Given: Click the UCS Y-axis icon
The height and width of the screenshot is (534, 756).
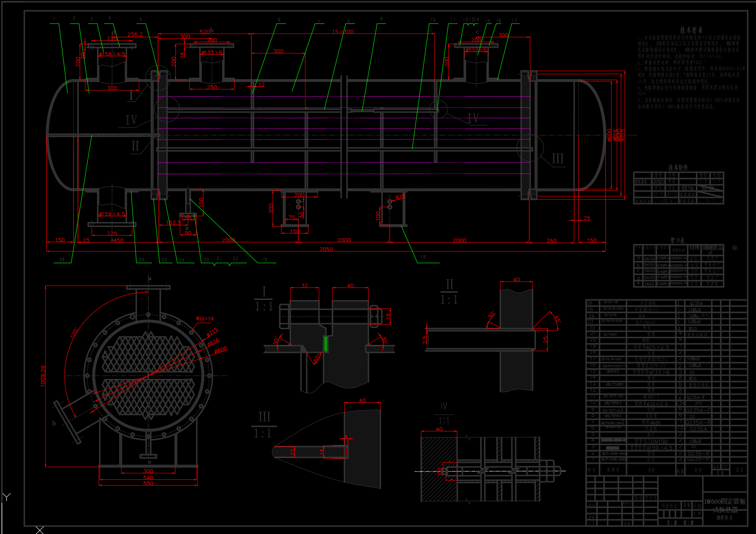Looking at the screenshot, I should (6, 497).
